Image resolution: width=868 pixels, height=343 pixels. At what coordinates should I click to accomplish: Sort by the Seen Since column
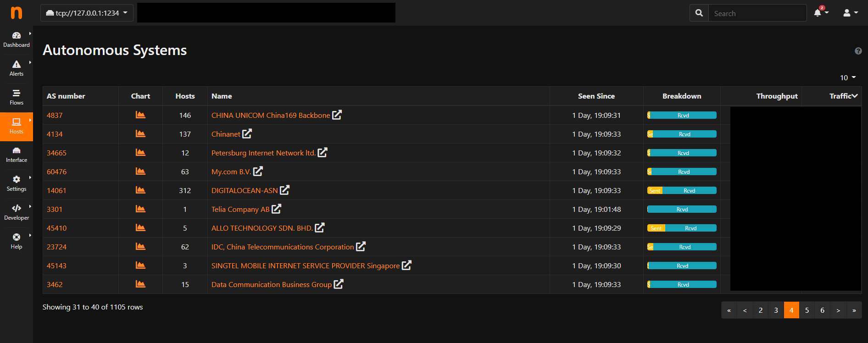pos(596,96)
